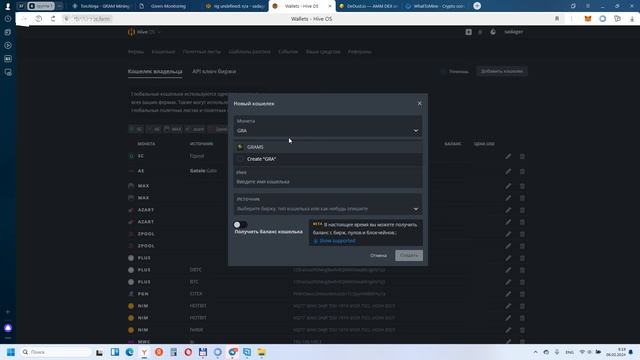This screenshot has height=360, width=640.
Task: Open history clock in browser sidebar
Action: point(8,19)
